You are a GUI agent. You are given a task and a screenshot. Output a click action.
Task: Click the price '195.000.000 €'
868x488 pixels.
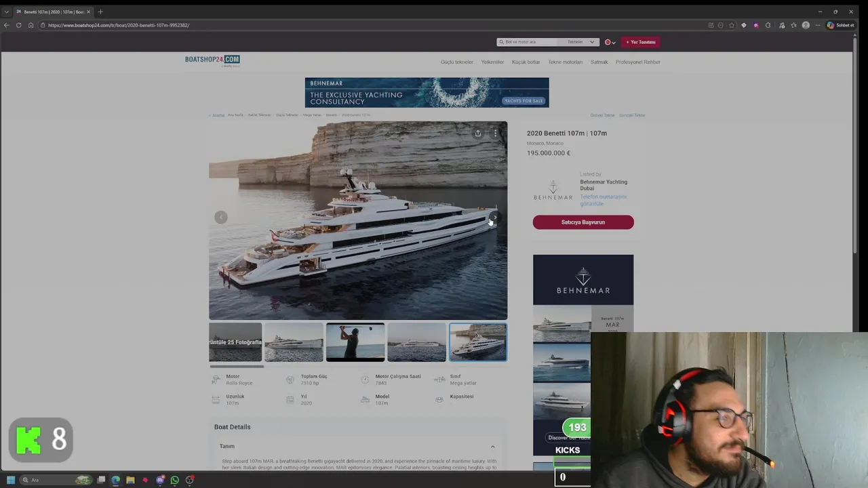(x=549, y=153)
